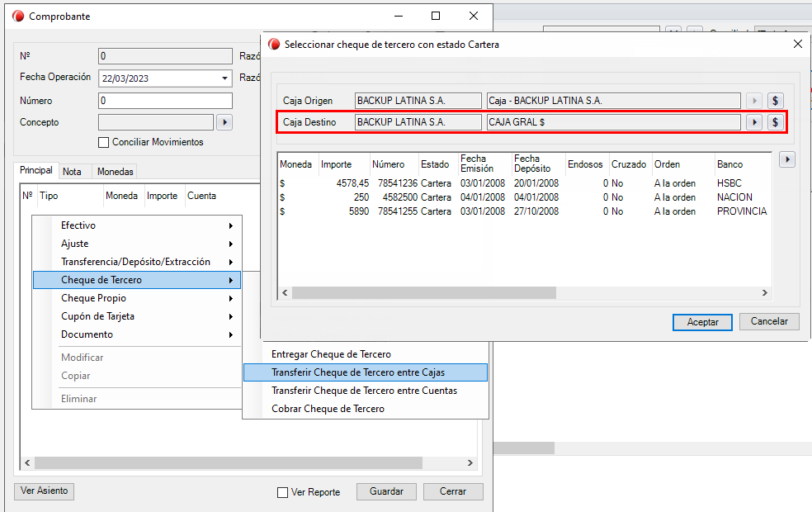Open Transferencia/Depósito/Extracción submenu

[x=137, y=262]
